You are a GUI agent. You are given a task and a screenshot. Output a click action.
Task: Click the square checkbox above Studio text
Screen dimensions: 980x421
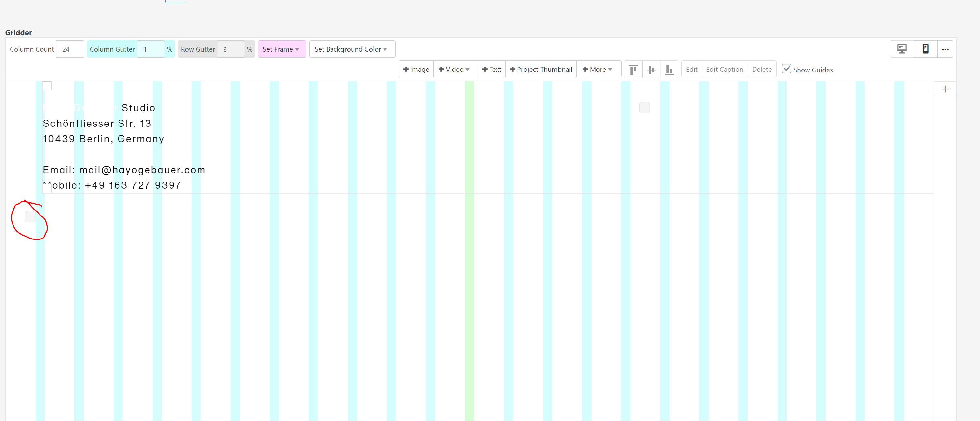(47, 86)
